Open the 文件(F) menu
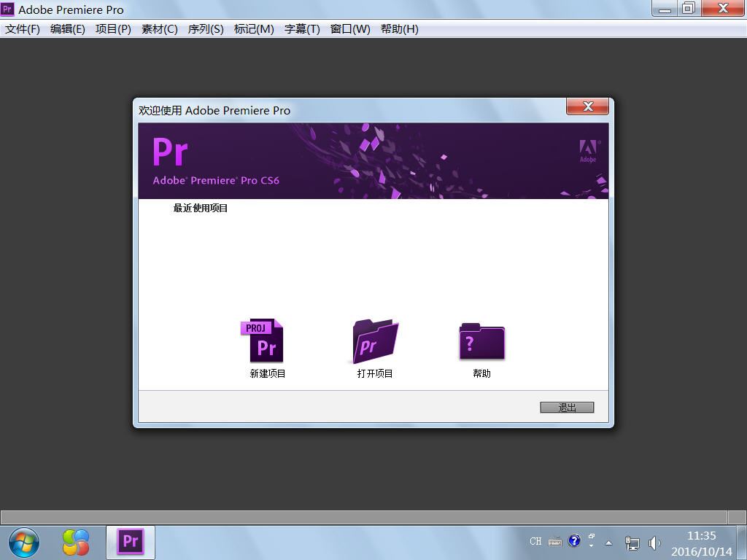The height and width of the screenshot is (560, 747). coord(23,29)
